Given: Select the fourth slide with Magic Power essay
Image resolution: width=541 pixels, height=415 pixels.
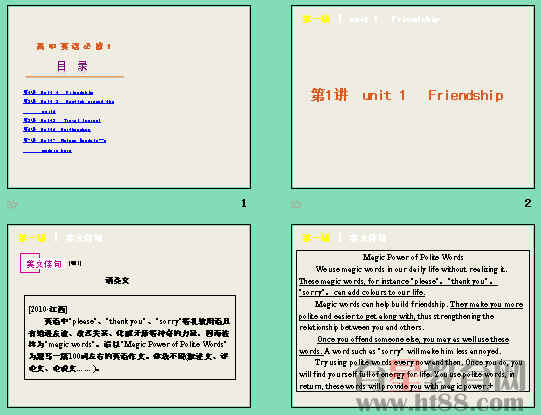Looking at the screenshot, I should coord(413,316).
